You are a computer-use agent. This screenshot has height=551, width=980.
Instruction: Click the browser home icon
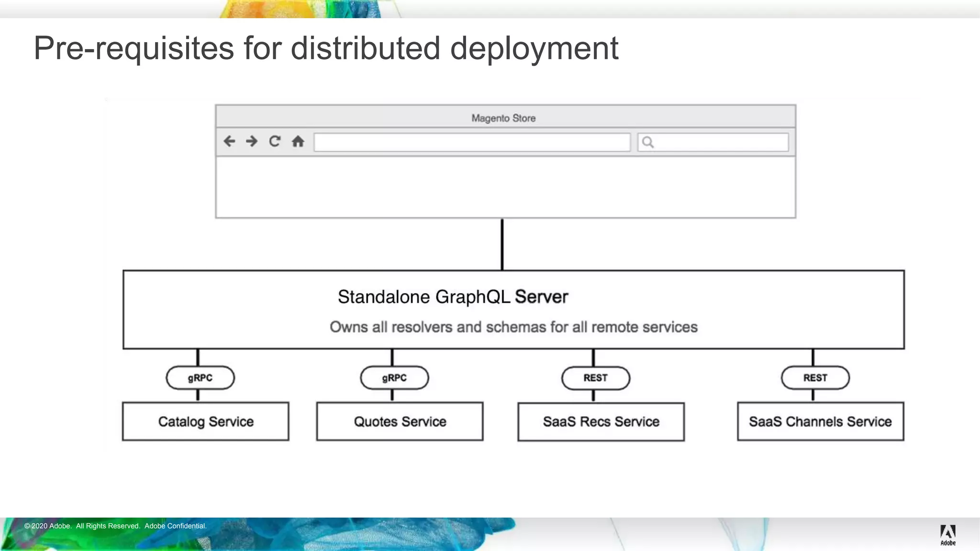tap(298, 142)
